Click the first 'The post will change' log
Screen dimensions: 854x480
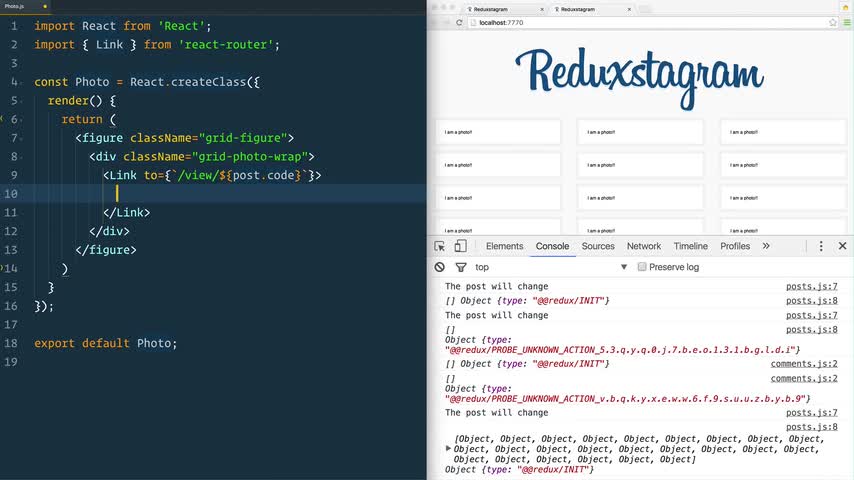[497, 287]
